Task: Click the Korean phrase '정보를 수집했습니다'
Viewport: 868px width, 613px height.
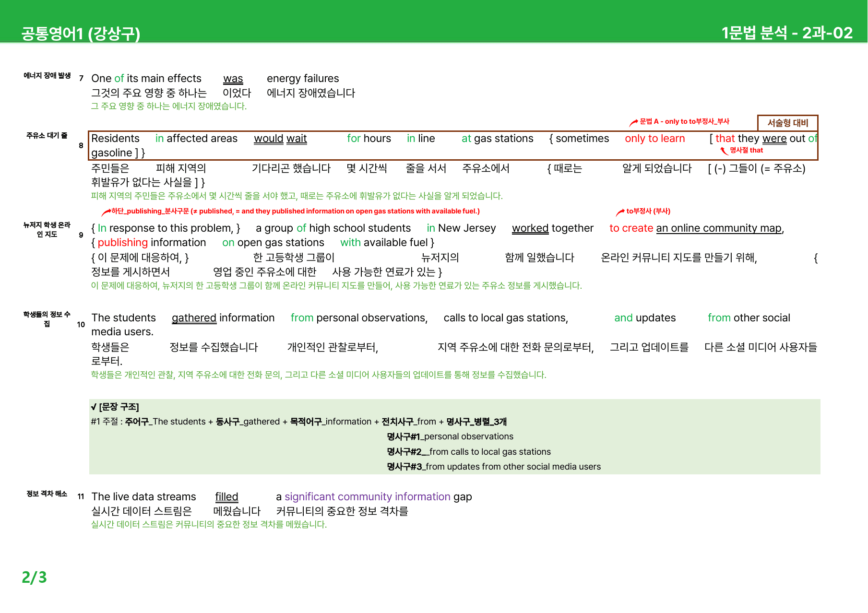Action: point(214,347)
